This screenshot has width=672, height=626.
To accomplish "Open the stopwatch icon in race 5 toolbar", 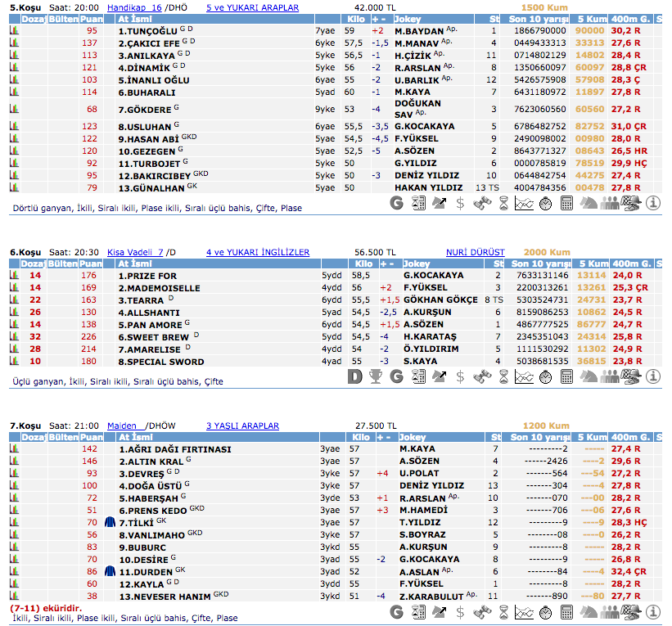I will click(x=545, y=204).
